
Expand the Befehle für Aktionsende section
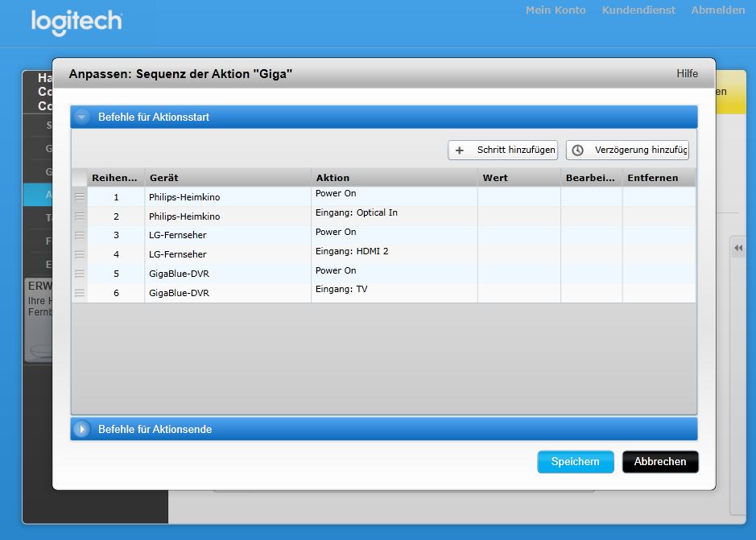[x=82, y=429]
